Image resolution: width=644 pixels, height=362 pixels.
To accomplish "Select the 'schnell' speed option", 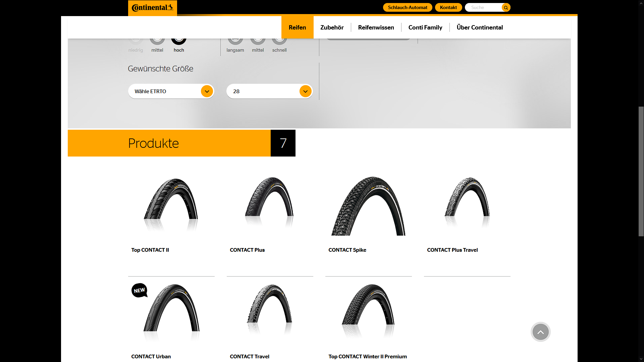I will (x=279, y=45).
